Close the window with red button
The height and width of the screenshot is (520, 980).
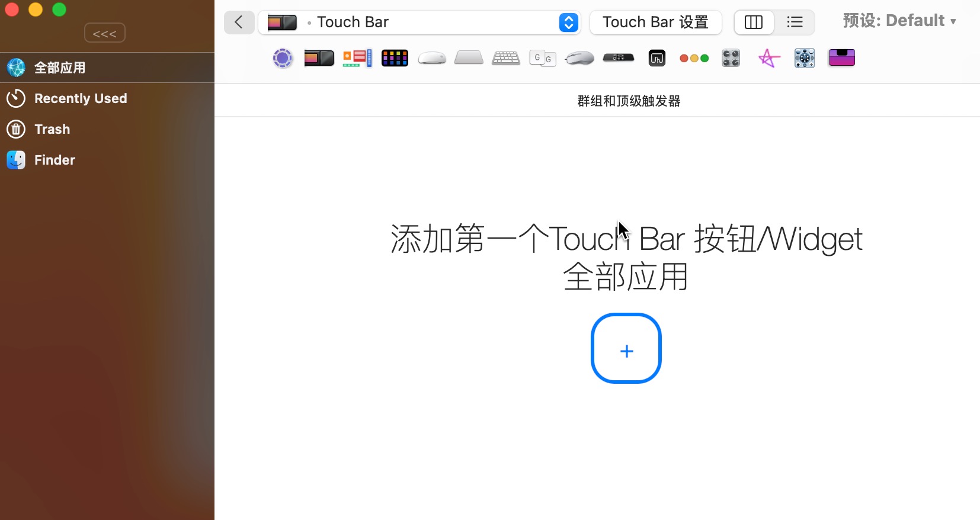pyautogui.click(x=12, y=9)
